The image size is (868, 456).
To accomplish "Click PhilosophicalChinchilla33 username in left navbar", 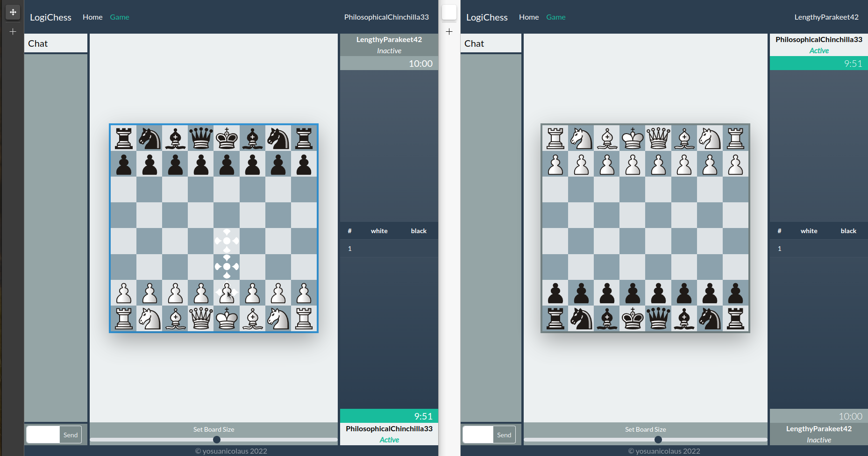I will tap(386, 17).
